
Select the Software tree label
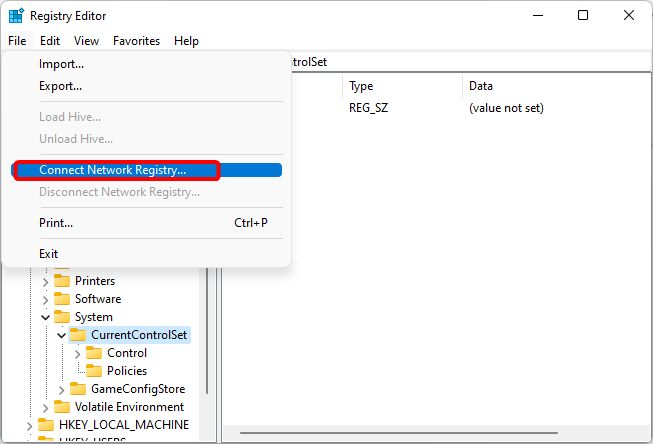[98, 299]
